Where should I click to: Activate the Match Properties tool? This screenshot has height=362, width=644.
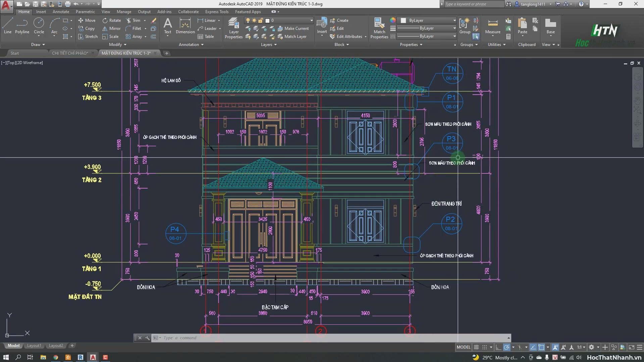tap(379, 28)
